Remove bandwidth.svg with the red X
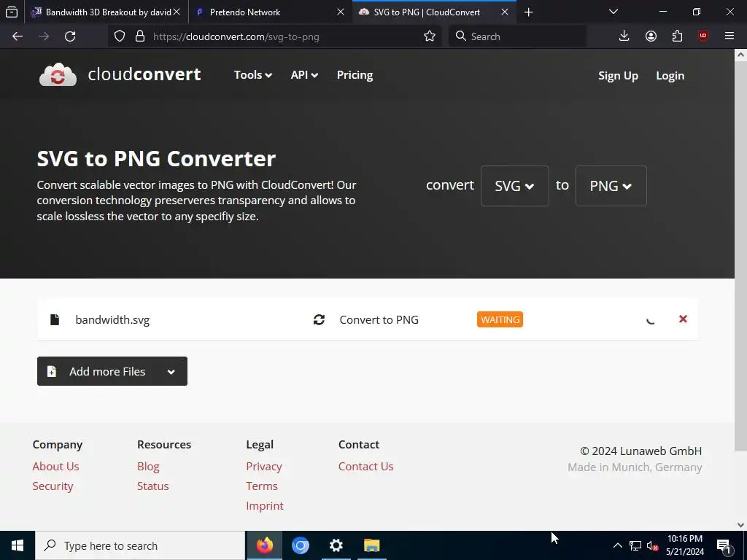 click(x=683, y=319)
